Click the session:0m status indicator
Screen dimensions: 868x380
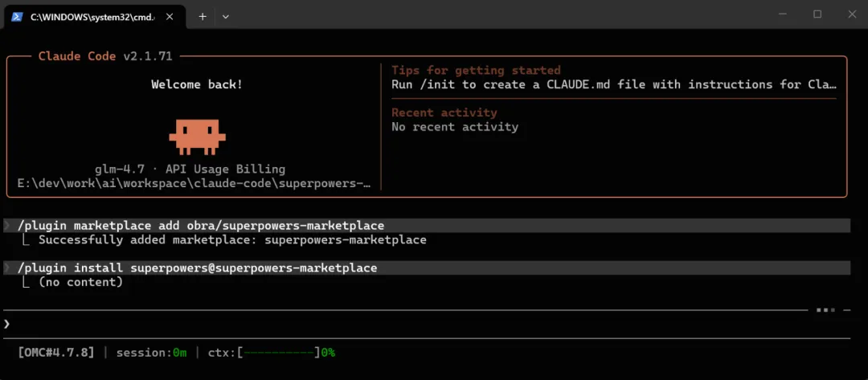[x=152, y=353]
